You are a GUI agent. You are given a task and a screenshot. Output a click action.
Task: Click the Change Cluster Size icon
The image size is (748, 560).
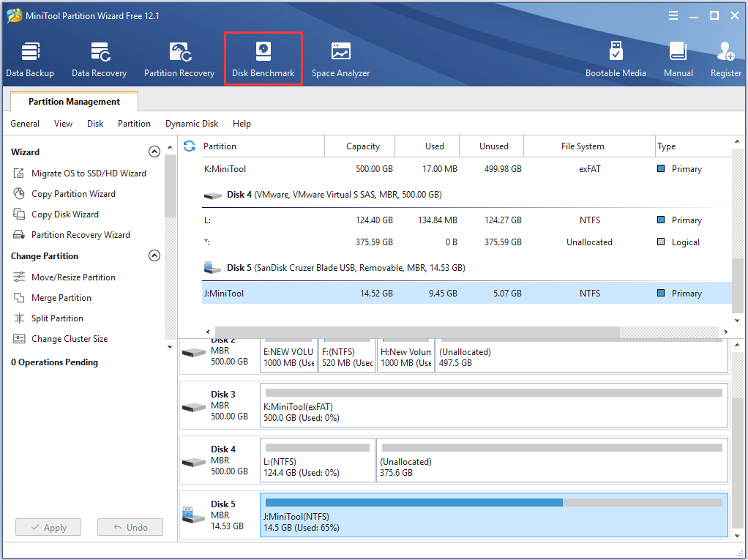click(x=18, y=339)
